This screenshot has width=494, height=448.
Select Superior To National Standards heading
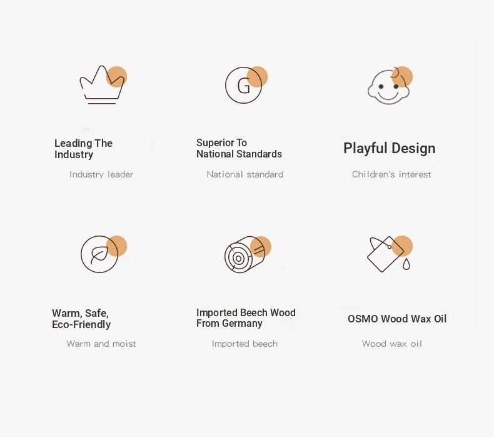239,148
